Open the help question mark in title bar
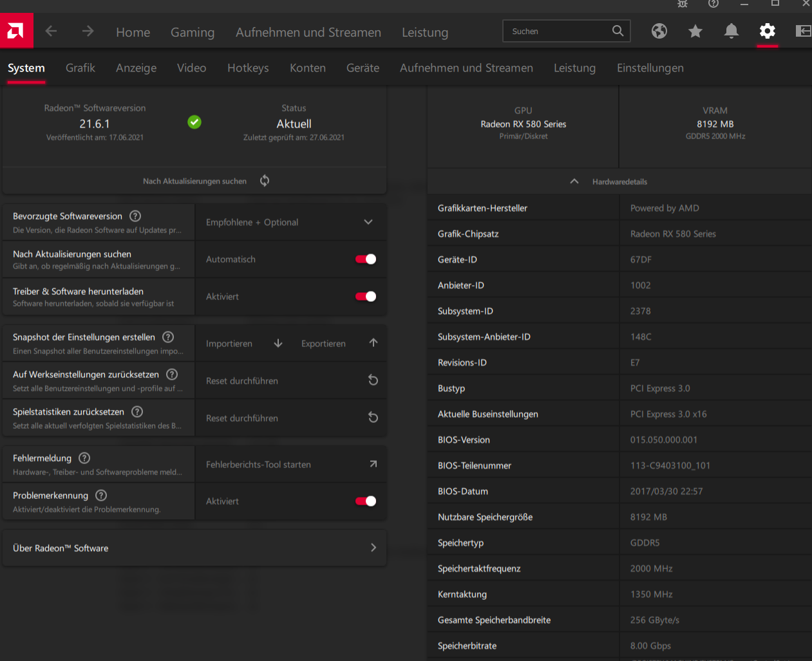This screenshot has width=812, height=661. point(713,4)
